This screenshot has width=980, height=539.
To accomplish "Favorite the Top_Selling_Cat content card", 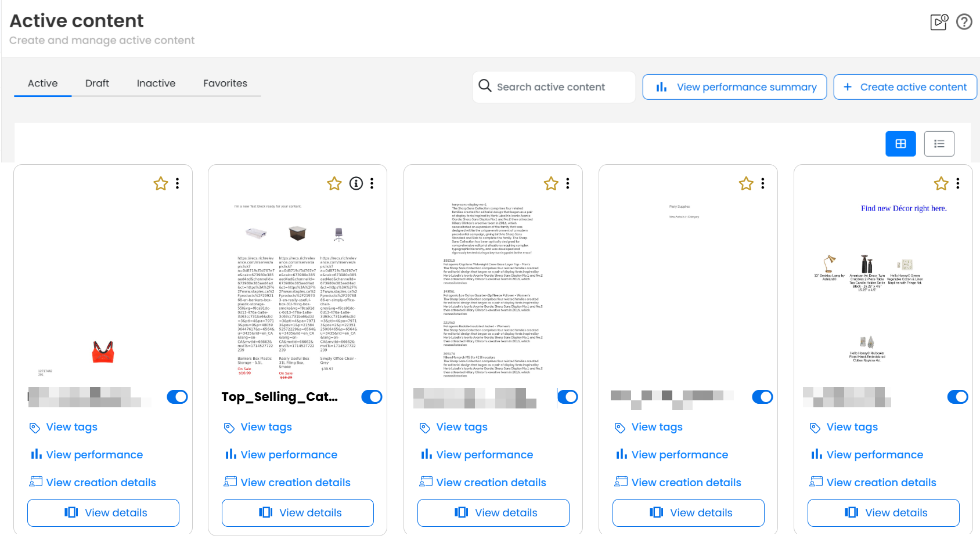I will (x=334, y=184).
